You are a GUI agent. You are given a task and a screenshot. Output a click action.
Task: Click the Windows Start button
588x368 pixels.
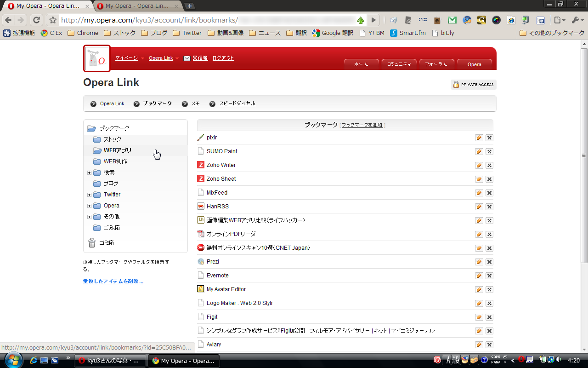click(12, 360)
